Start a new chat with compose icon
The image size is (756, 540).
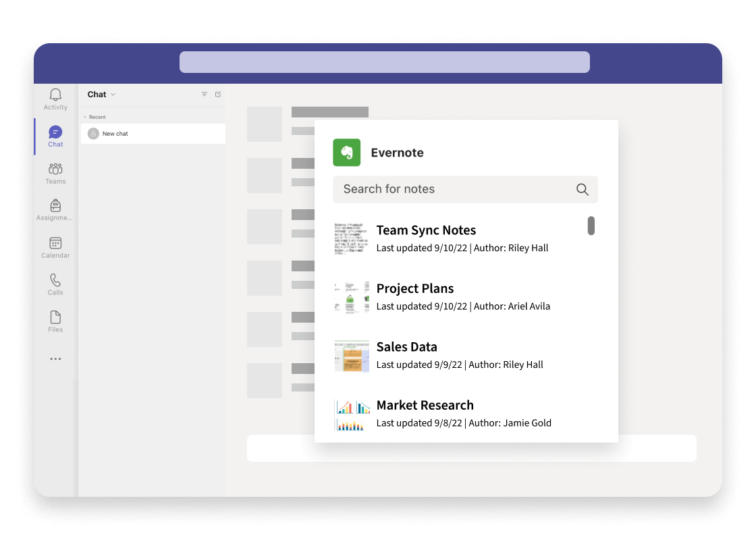coord(218,94)
